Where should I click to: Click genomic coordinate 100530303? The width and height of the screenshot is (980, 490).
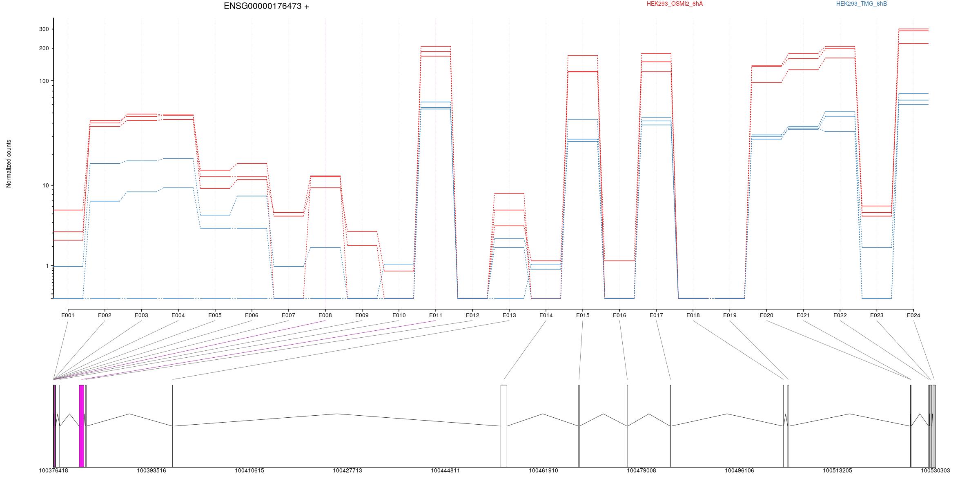[x=935, y=470]
